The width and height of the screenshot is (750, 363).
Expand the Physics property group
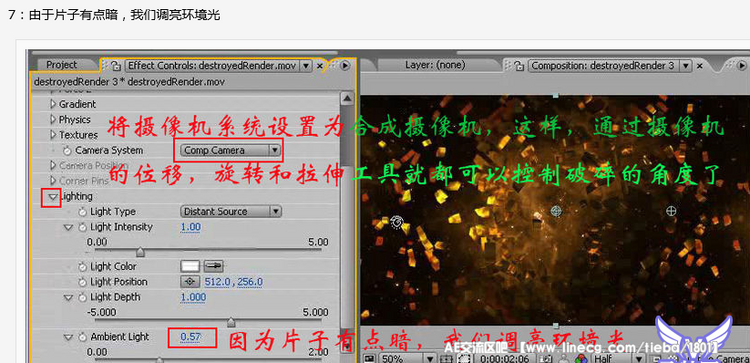tap(53, 119)
